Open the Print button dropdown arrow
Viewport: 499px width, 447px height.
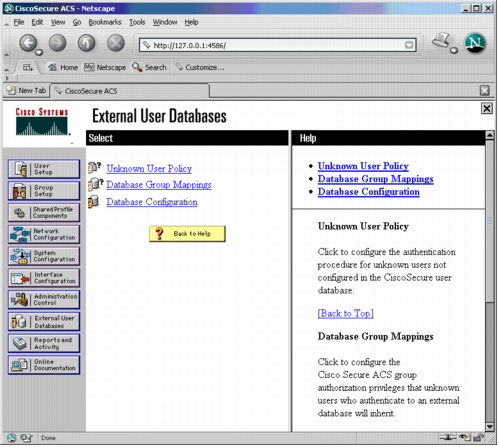(454, 50)
